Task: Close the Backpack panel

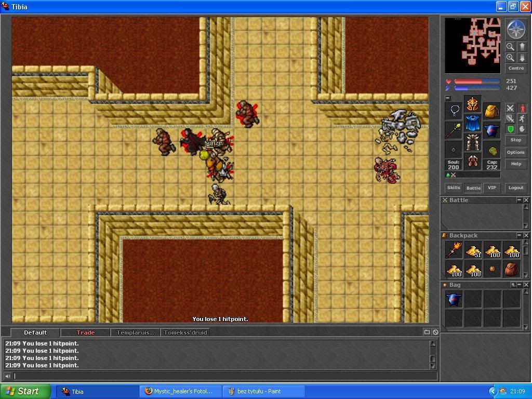Action: tap(526, 235)
